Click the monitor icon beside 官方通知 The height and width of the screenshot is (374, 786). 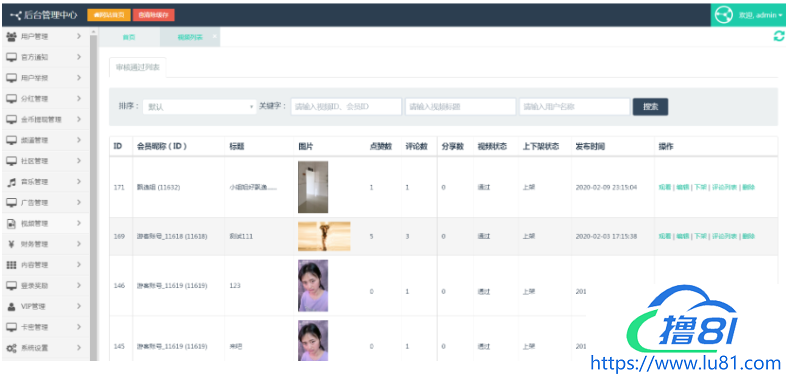12,57
